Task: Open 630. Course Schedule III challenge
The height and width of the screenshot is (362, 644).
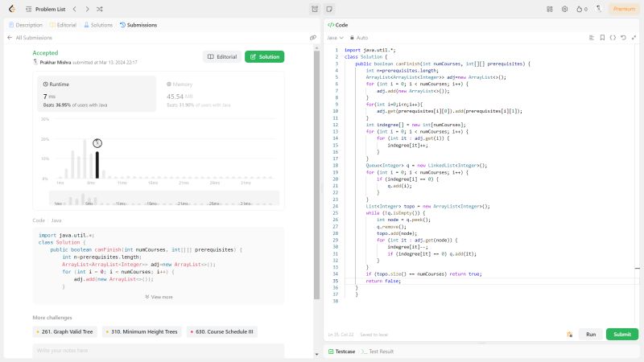Action: pos(222,331)
